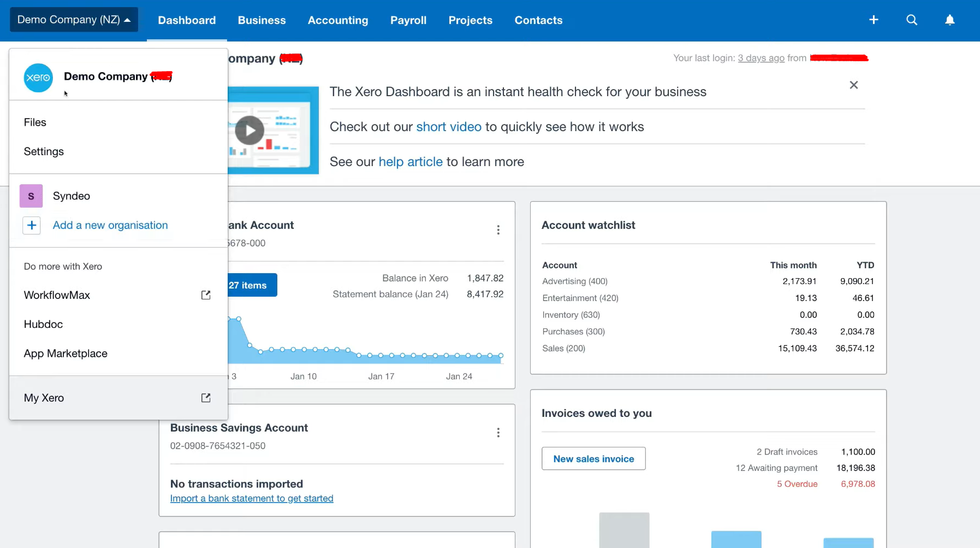
Task: Select the Syndeo organisation
Action: point(71,196)
